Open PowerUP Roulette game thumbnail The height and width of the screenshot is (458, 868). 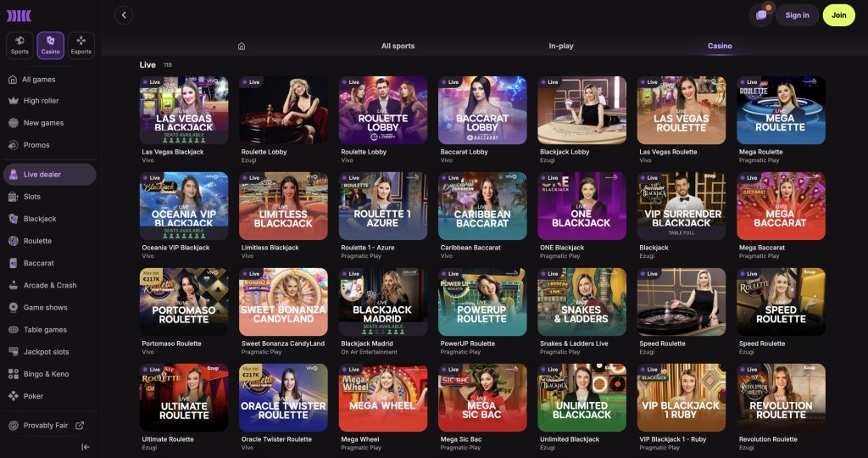[482, 302]
